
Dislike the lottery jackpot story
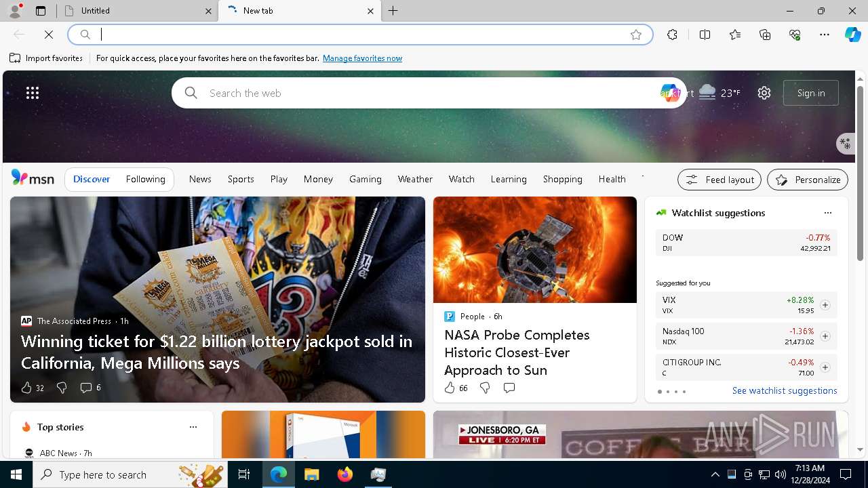62,388
